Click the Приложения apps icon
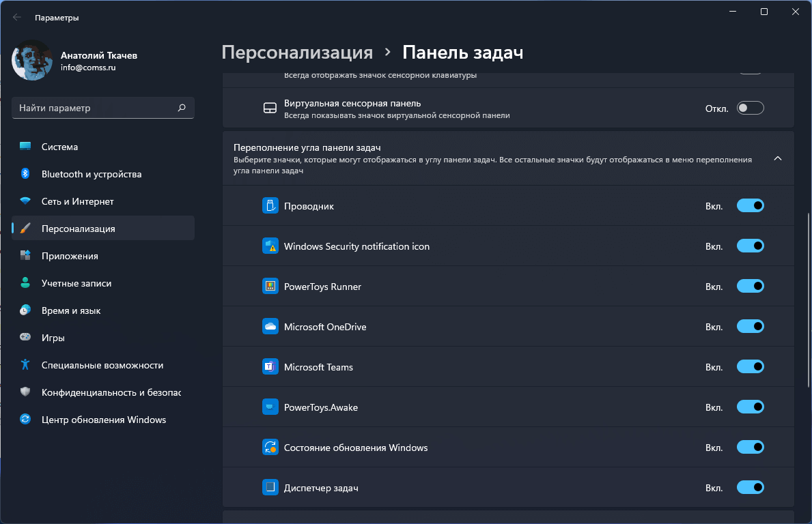This screenshot has width=812, height=524. point(25,255)
